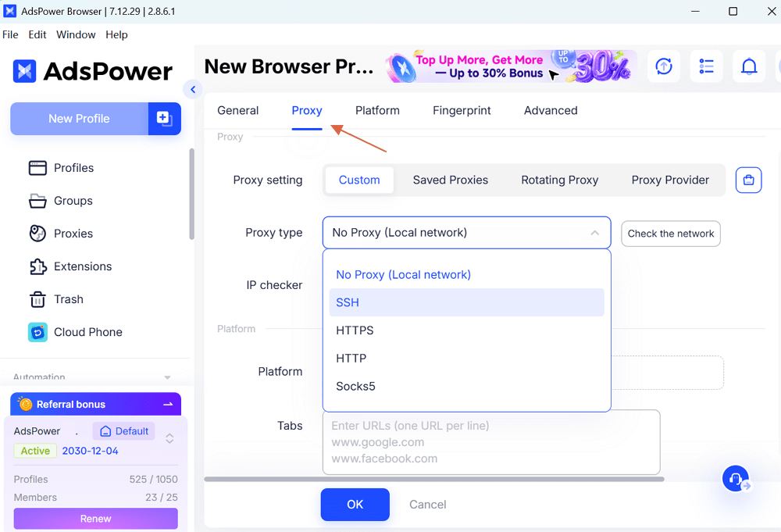The image size is (781, 532).
Task: Switch to the Advanced tab
Action: [551, 111]
